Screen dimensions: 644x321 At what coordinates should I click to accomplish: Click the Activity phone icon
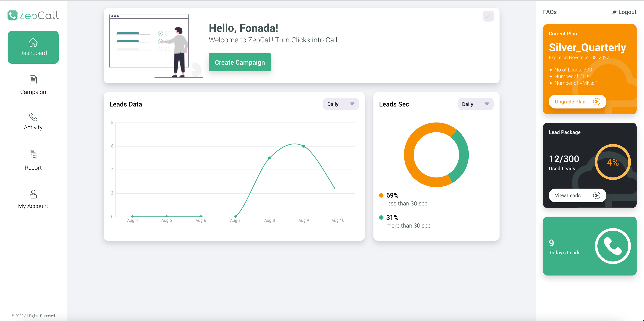coord(33,117)
